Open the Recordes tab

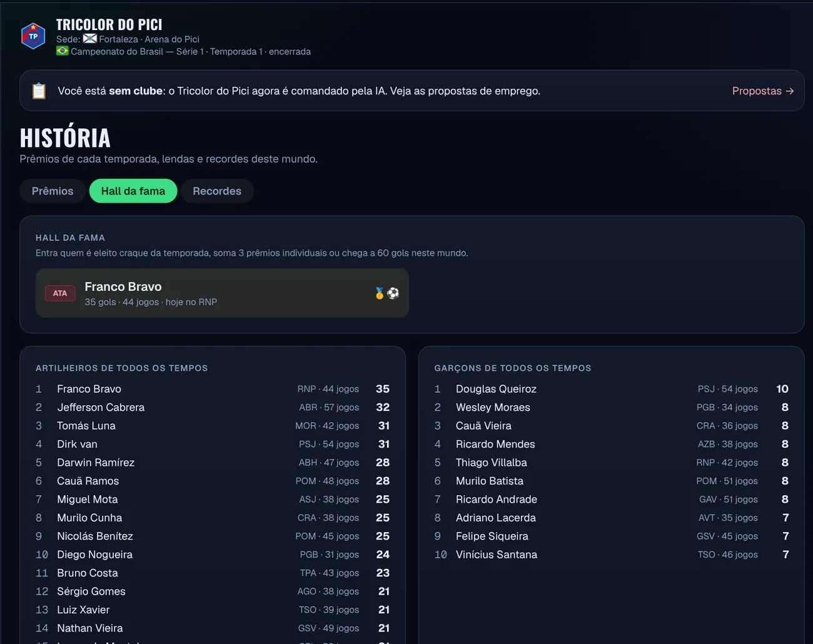[x=217, y=191]
